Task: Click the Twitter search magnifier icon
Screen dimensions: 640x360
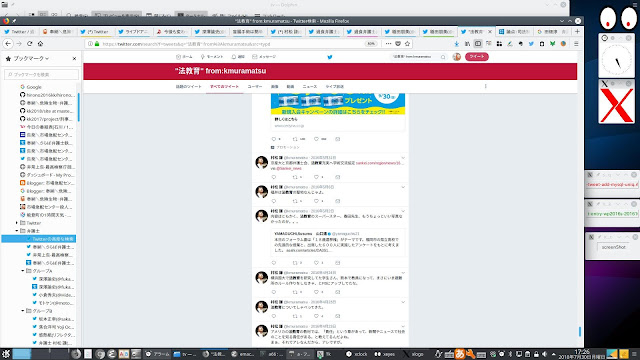Action: (x=443, y=57)
